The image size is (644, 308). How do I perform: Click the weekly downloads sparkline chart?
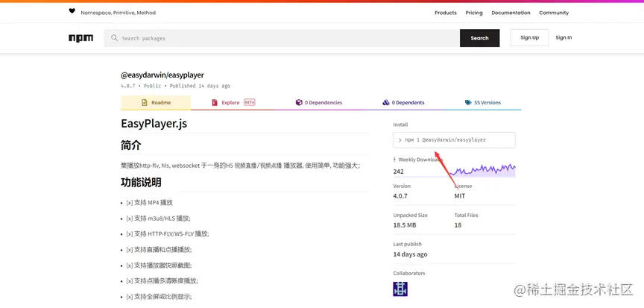[482, 170]
